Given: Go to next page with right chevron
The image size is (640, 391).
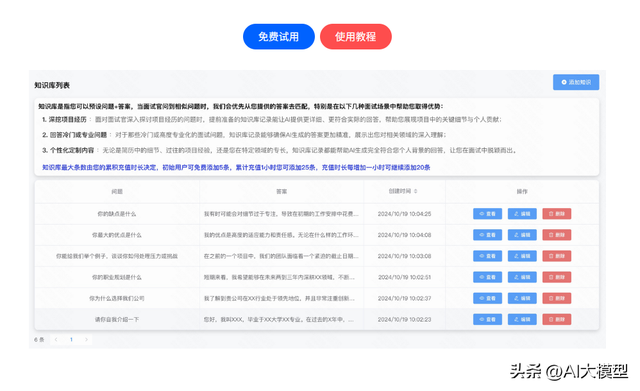Looking at the screenshot, I should [86, 340].
